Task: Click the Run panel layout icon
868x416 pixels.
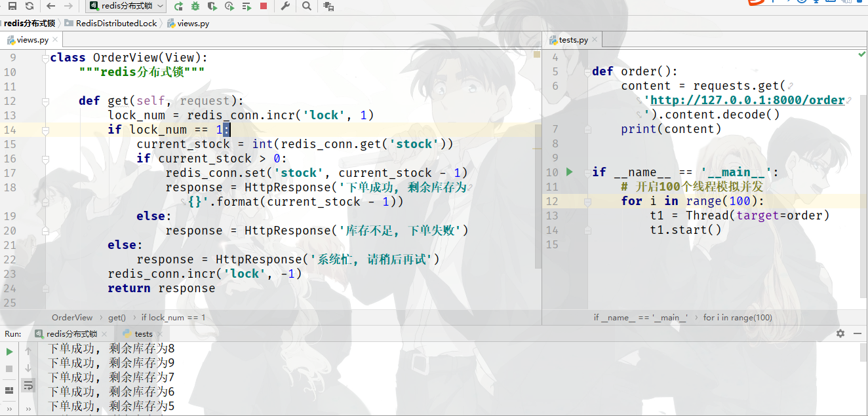Action: (x=9, y=391)
